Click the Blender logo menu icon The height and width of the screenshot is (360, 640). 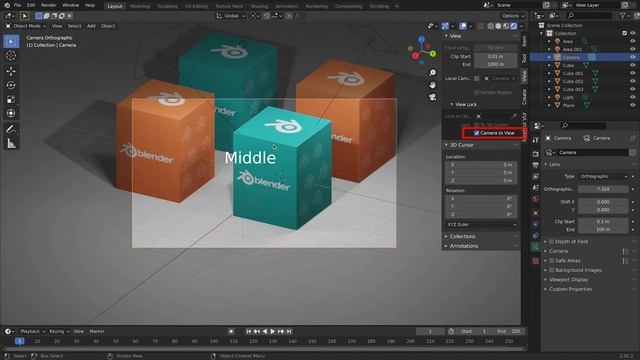6,5
